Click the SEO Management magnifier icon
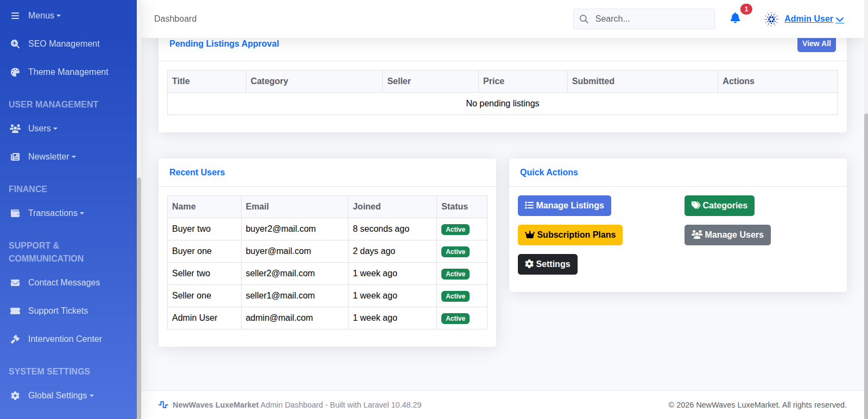868x419 pixels. (15, 44)
